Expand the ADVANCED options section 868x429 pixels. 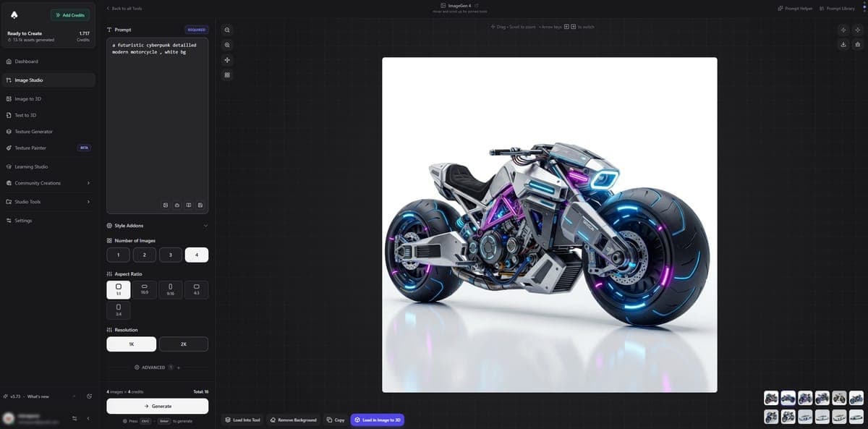pyautogui.click(x=157, y=368)
